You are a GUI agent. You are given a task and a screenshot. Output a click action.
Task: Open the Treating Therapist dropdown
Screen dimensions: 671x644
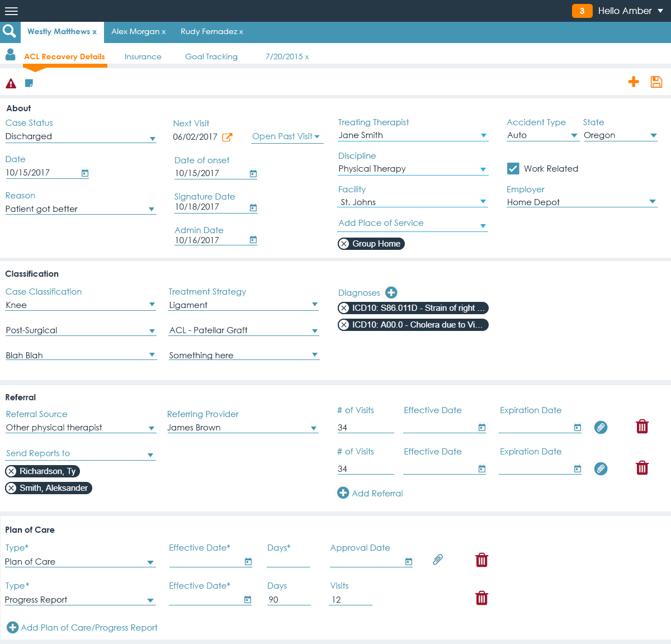[484, 136]
